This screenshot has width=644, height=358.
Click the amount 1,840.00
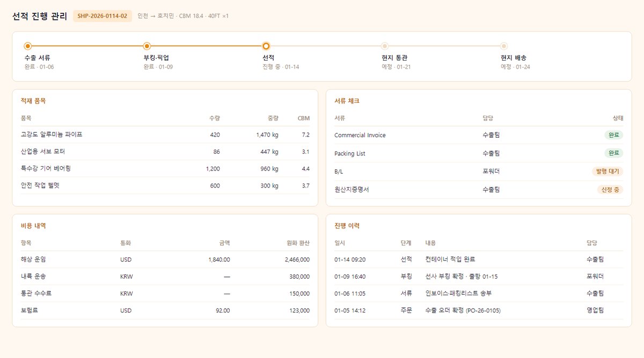(x=219, y=259)
